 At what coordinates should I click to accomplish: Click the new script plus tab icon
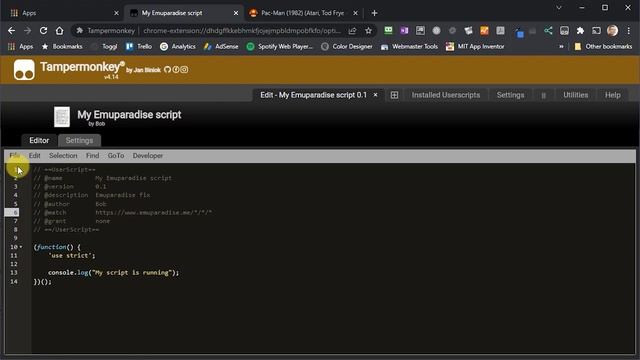click(x=394, y=95)
